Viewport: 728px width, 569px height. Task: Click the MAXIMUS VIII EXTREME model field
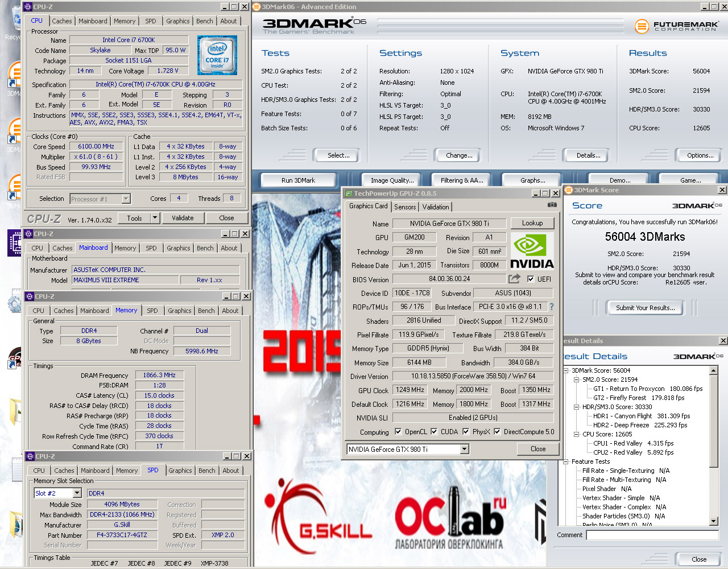(125, 280)
